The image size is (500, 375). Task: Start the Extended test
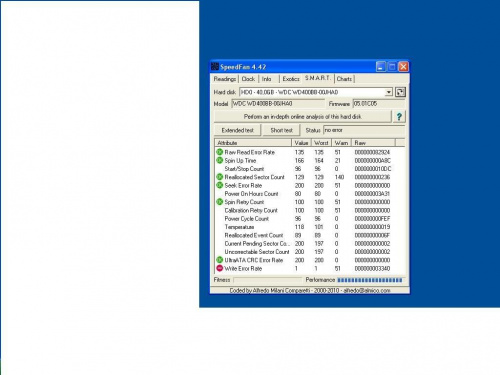click(237, 130)
